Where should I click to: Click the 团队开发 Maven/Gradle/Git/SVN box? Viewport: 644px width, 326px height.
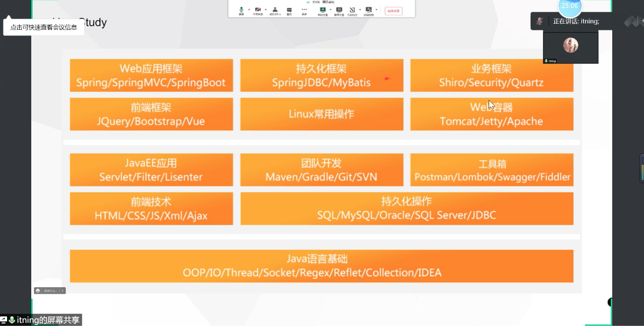pyautogui.click(x=322, y=170)
